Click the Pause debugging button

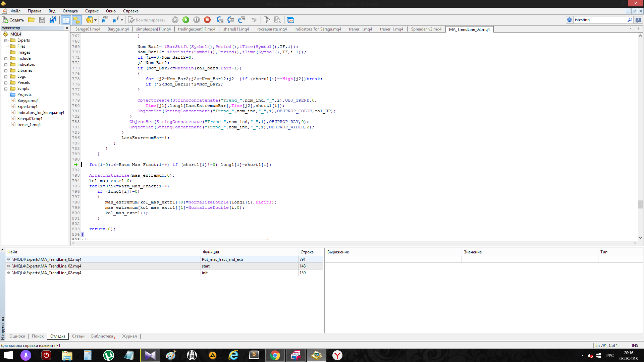point(197,20)
